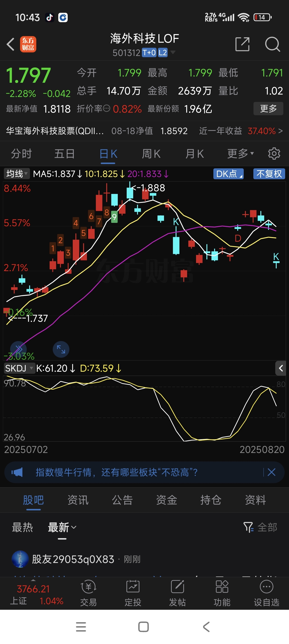Open the 资讯 news tab
Screen dimensions: 289x644
[x=78, y=500]
